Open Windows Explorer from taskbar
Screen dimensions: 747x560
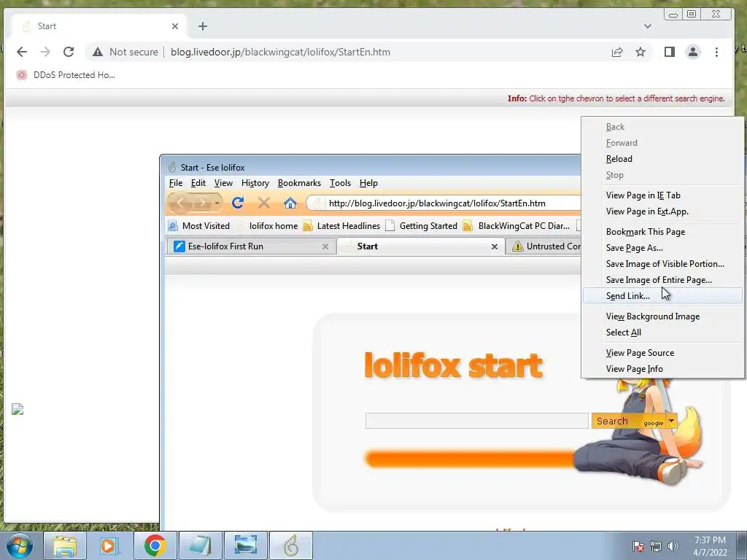click(x=65, y=545)
